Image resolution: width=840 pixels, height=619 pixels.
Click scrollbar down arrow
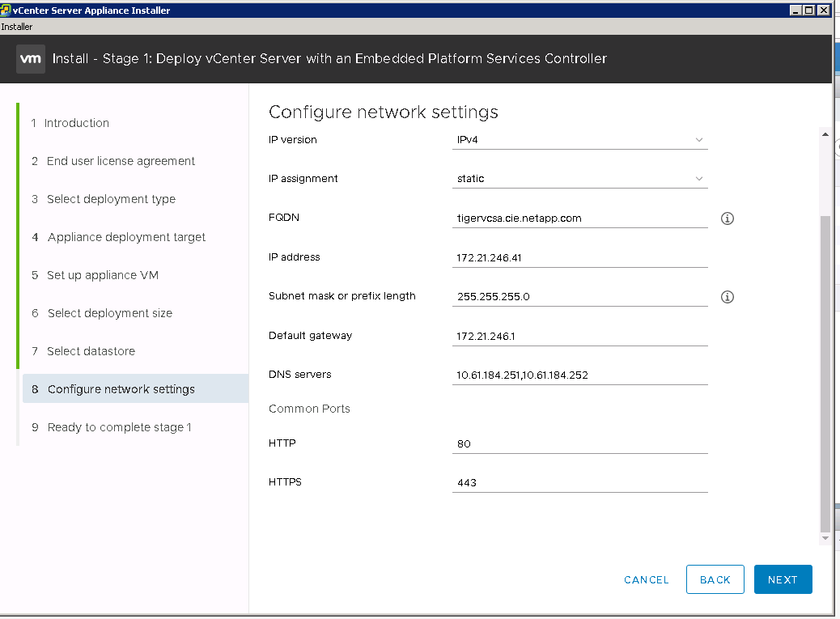click(x=825, y=538)
